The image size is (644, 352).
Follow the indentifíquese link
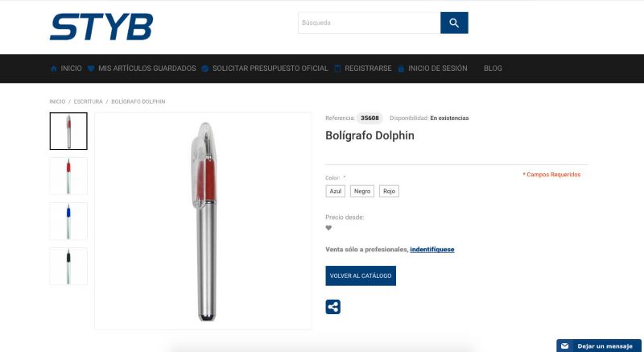click(432, 250)
